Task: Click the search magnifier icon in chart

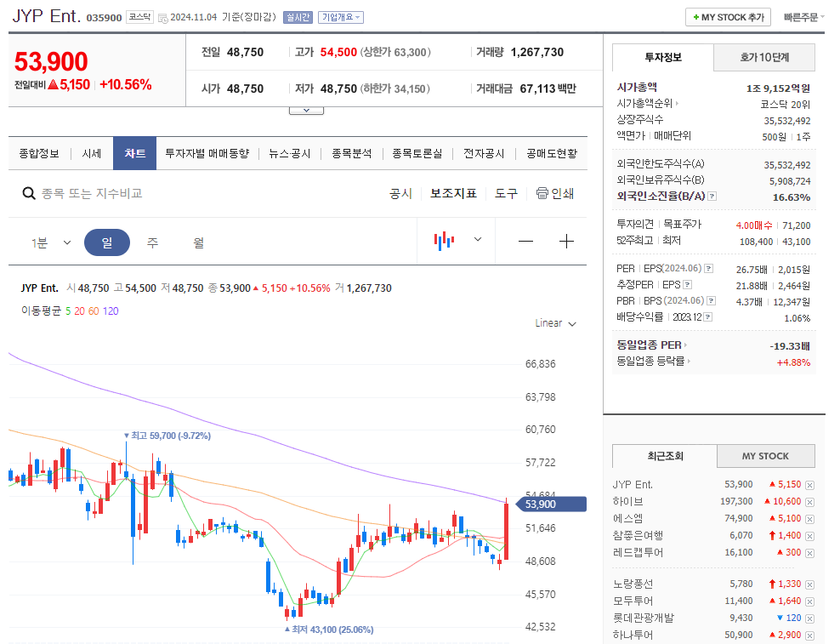Action: (x=29, y=193)
